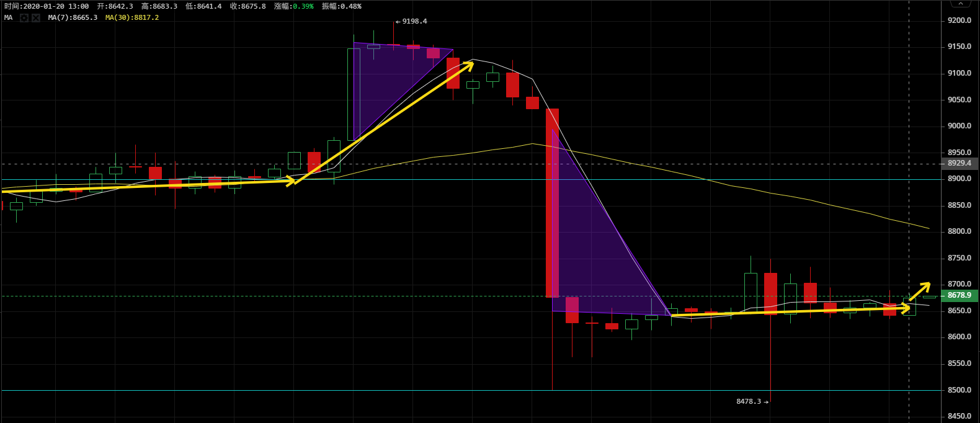This screenshot has height=423, width=980.
Task: Click the green 8678.9 current price tag
Action: coord(960,295)
